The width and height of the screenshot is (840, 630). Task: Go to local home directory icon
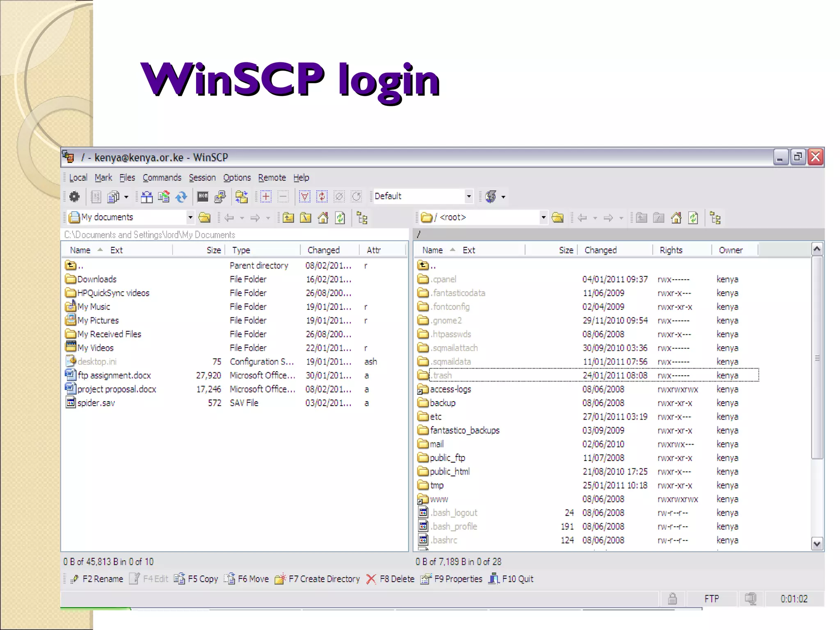[x=323, y=218]
